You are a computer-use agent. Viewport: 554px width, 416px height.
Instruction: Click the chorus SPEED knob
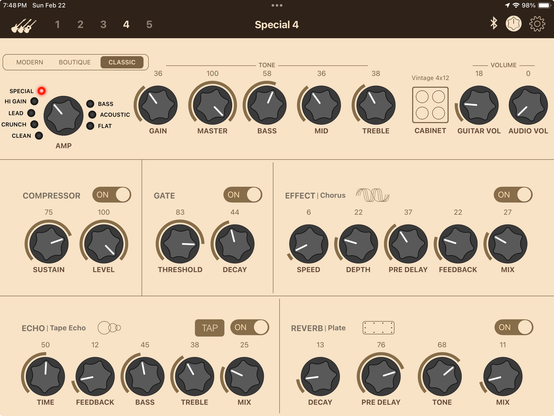click(308, 244)
